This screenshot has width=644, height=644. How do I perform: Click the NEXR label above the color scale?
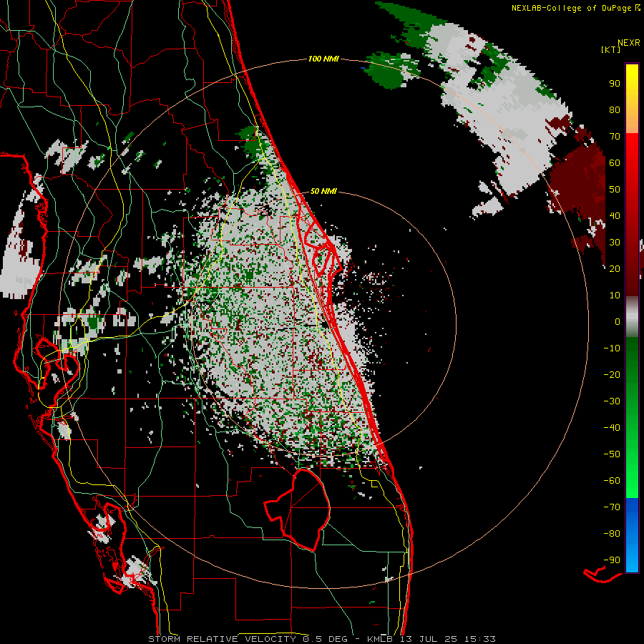point(629,43)
